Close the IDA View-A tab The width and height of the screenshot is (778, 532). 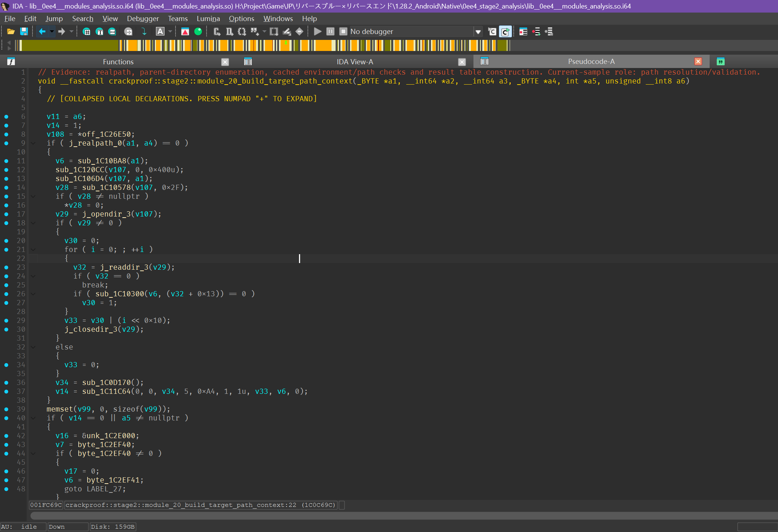[462, 62]
